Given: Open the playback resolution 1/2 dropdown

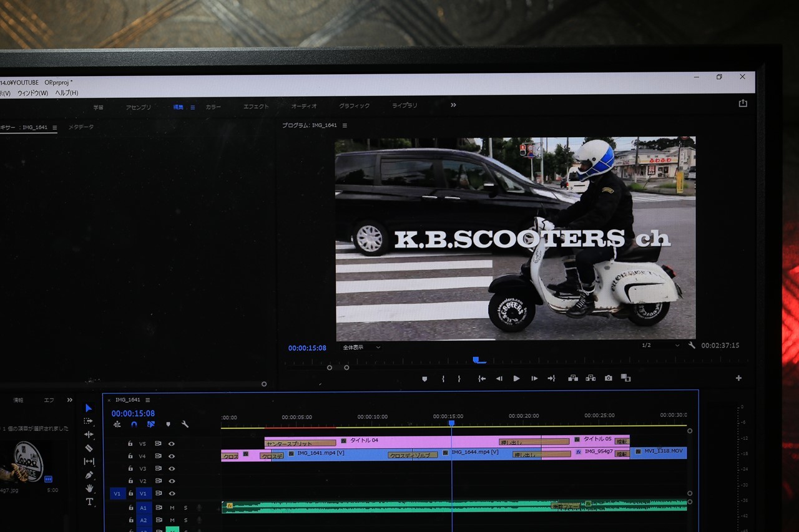Looking at the screenshot, I should (660, 346).
